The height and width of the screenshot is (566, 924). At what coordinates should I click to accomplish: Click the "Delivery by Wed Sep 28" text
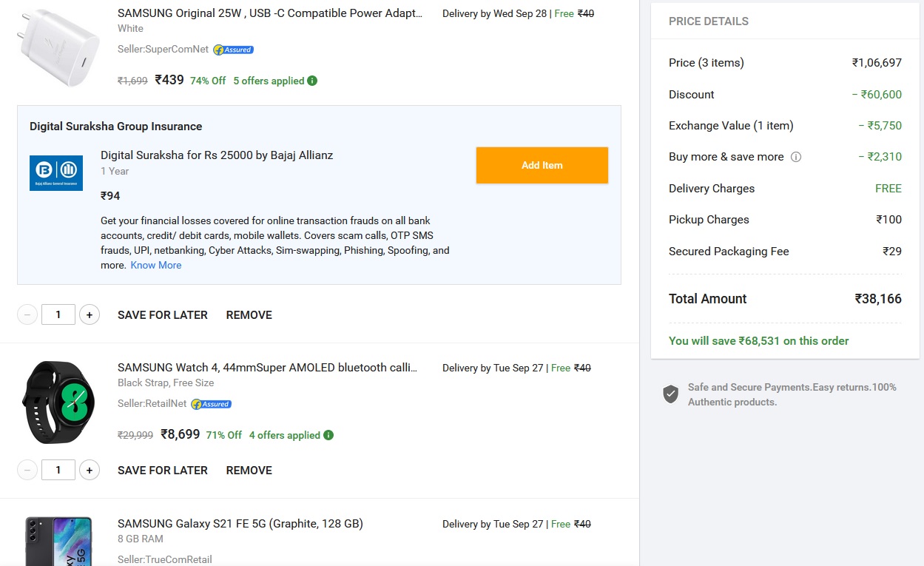pos(494,13)
